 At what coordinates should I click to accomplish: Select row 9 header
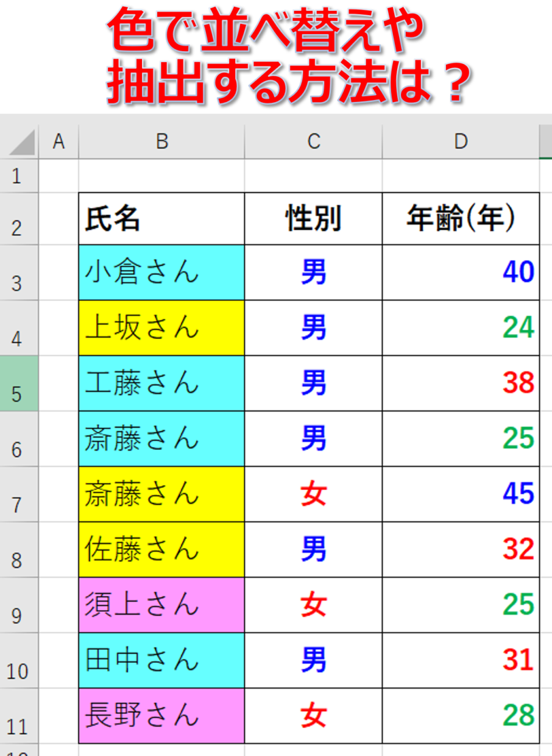pos(19,605)
